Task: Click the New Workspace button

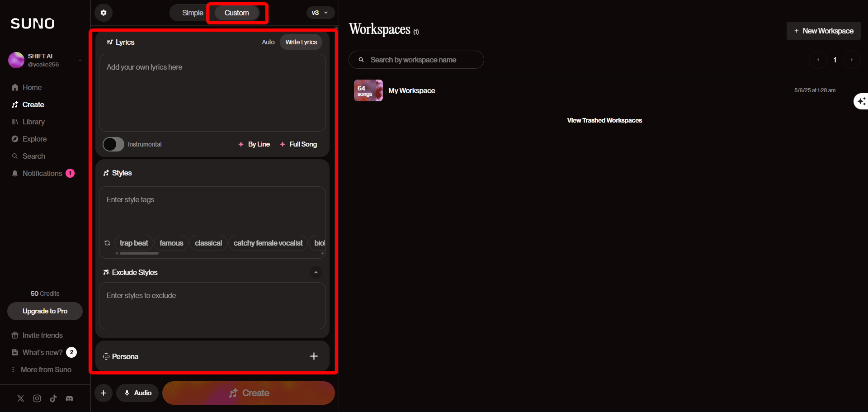Action: pyautogui.click(x=823, y=31)
